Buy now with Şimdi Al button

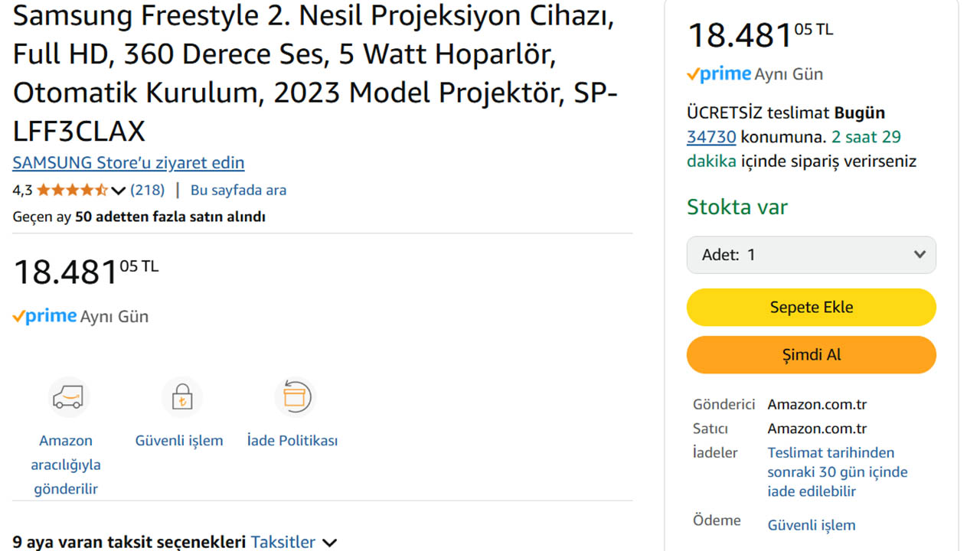pyautogui.click(x=812, y=355)
